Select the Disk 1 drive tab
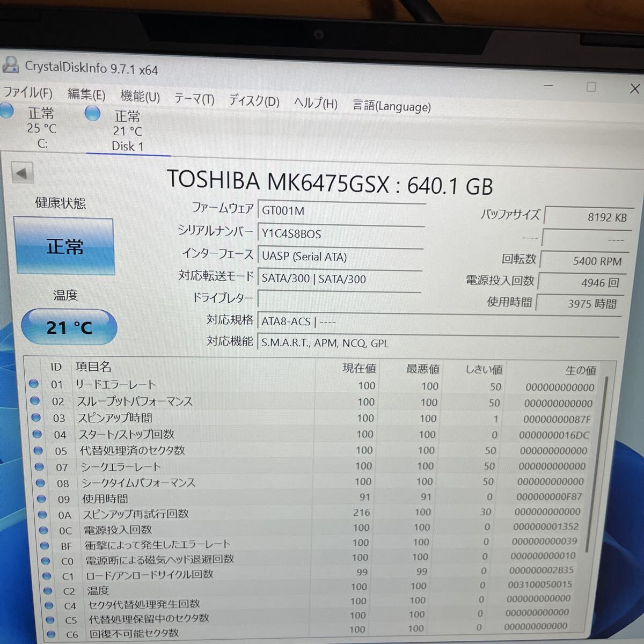Screen dimensions: 644x644 point(127,130)
